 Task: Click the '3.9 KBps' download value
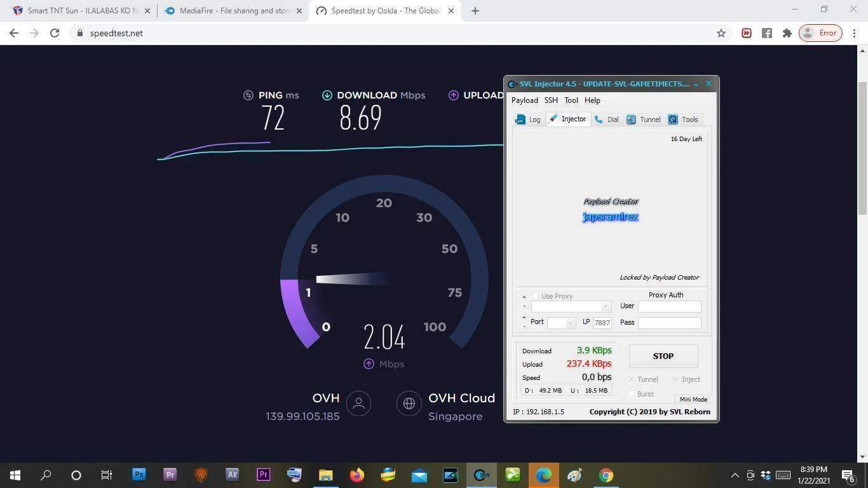594,350
